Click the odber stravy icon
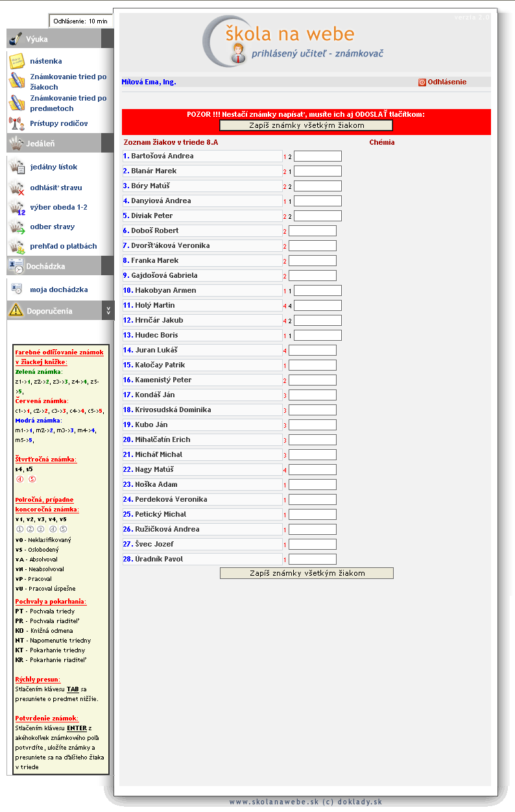This screenshot has height=812, width=515. pyautogui.click(x=17, y=227)
